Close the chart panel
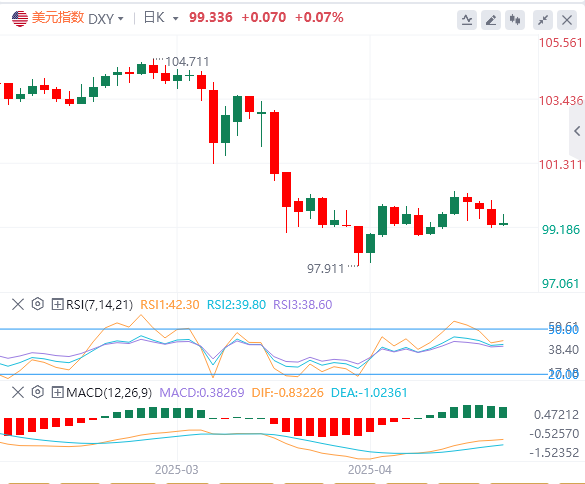585x484 pixels. (x=567, y=20)
